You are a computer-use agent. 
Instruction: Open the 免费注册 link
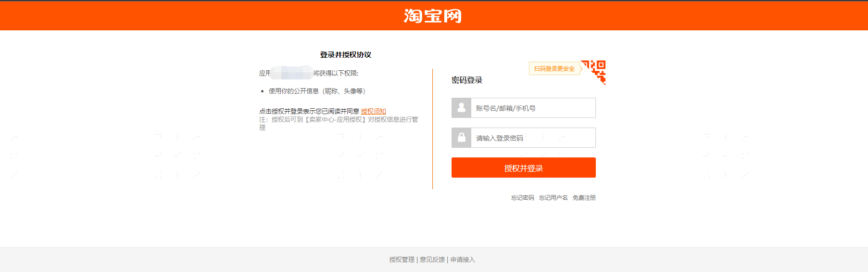pos(584,198)
